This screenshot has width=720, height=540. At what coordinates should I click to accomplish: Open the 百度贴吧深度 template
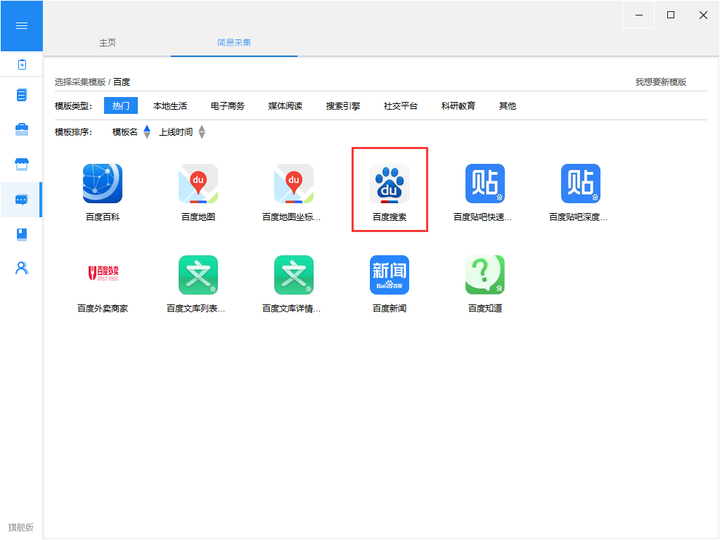coord(580,192)
